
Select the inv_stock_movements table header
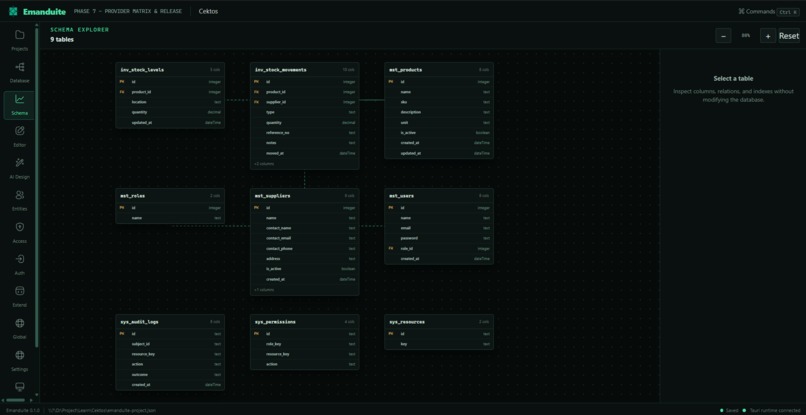click(x=305, y=69)
